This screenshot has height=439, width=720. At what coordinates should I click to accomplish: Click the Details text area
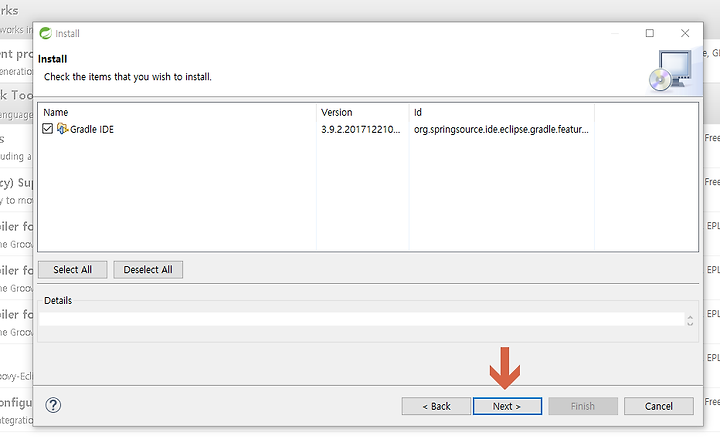(x=361, y=319)
